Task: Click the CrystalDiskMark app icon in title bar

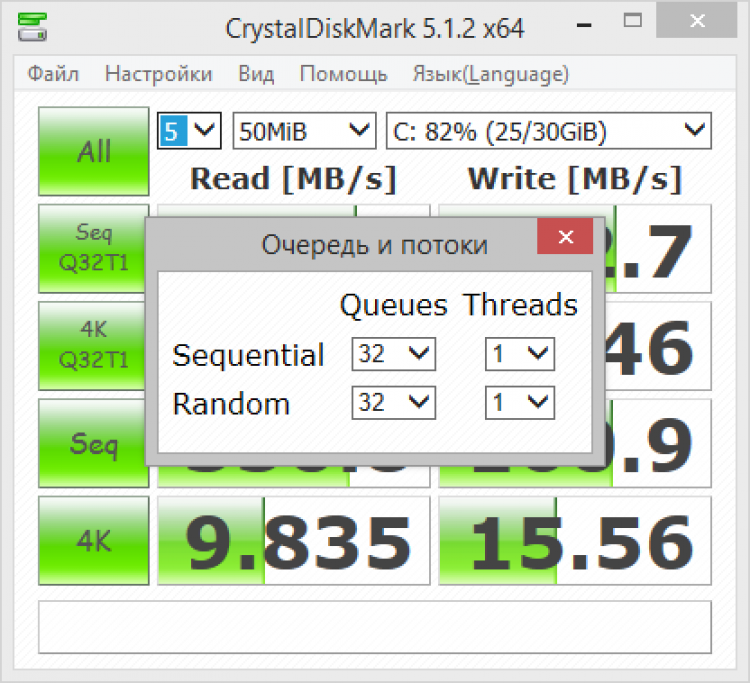Action: [x=32, y=27]
